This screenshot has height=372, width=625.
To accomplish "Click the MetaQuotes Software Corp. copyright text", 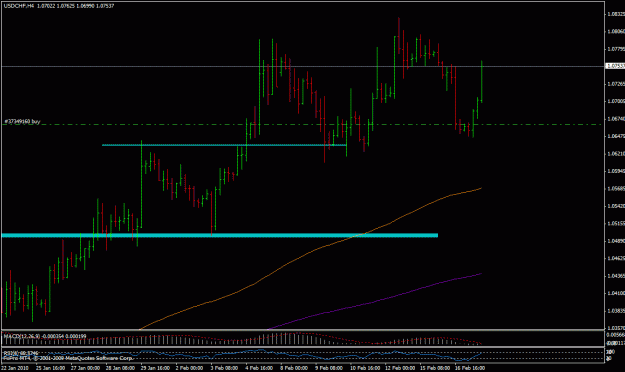I will point(68,358).
